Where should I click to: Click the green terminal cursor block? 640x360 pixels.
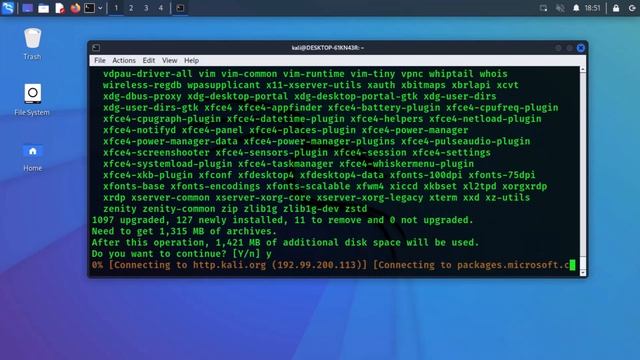tap(572, 265)
